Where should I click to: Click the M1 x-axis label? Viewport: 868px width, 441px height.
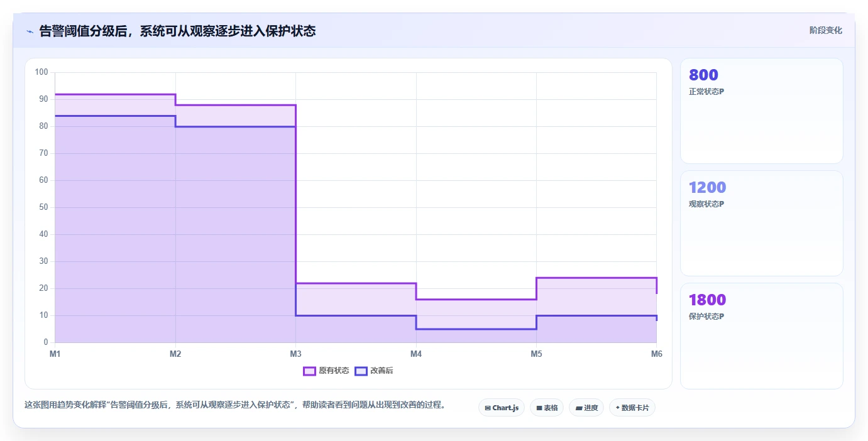point(55,354)
